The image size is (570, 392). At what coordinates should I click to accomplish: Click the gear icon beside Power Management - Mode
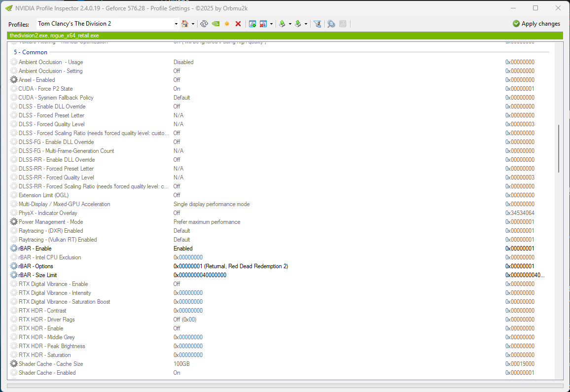[x=14, y=221]
